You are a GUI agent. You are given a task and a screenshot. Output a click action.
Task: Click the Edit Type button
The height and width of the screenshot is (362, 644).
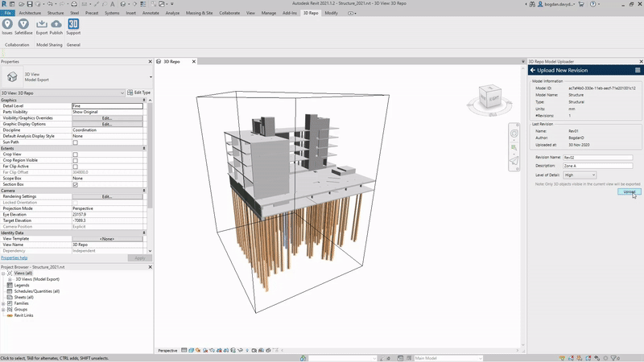[x=138, y=93]
